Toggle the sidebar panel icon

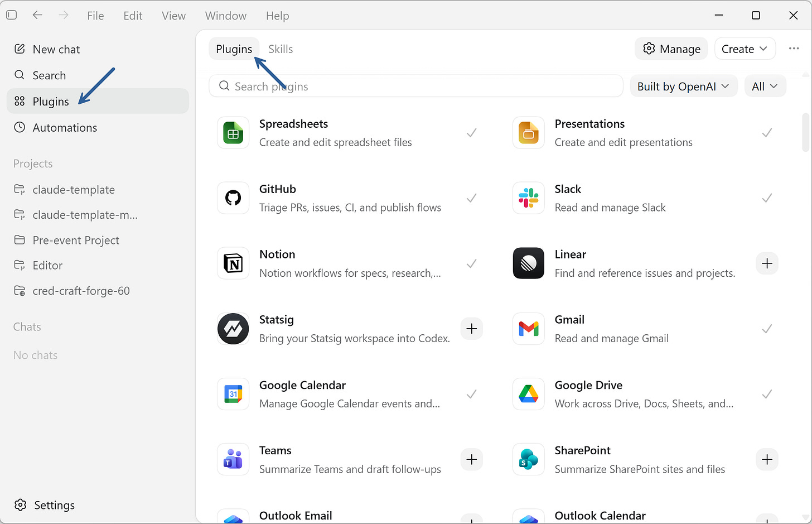coord(12,15)
